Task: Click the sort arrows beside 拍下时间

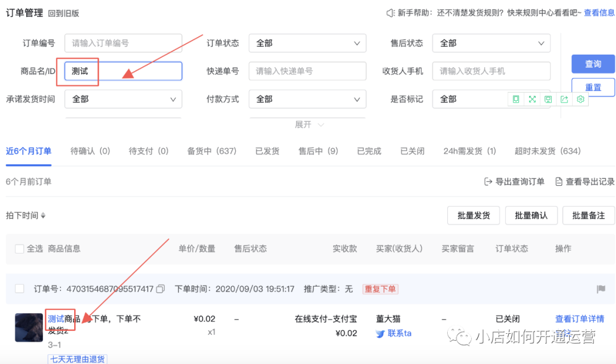Action: point(43,215)
